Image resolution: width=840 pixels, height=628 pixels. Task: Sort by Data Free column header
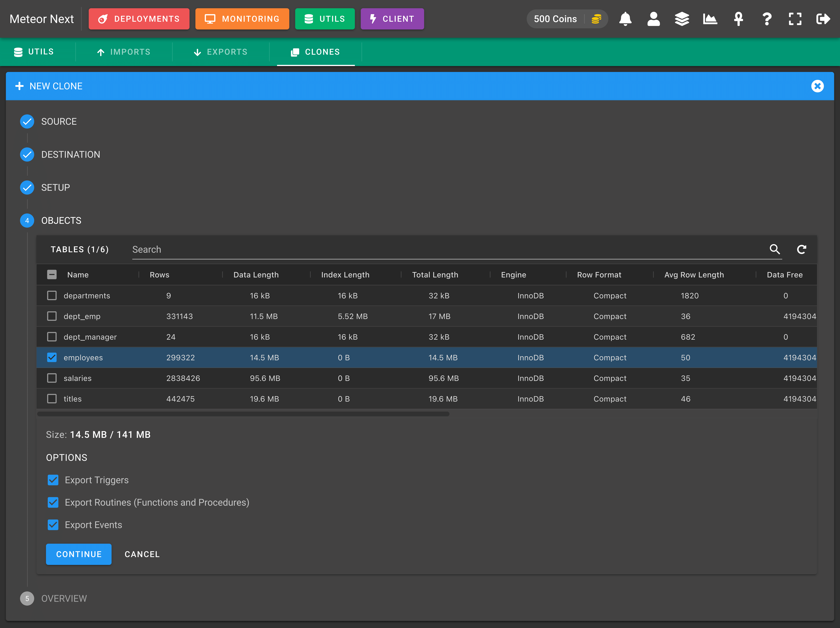click(785, 275)
